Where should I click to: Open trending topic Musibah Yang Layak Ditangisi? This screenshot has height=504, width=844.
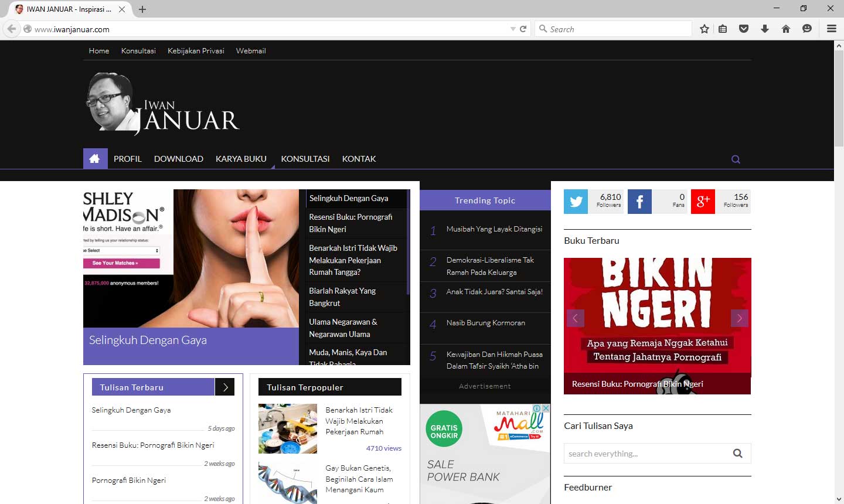[494, 229]
